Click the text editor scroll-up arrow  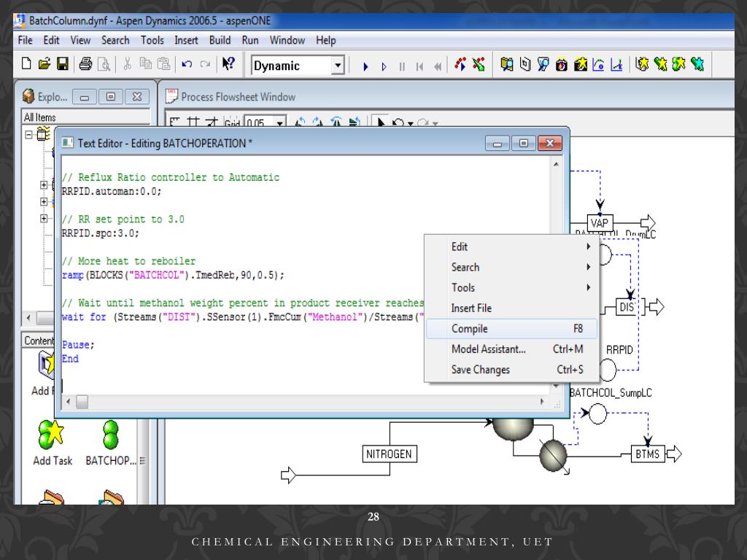tap(556, 164)
